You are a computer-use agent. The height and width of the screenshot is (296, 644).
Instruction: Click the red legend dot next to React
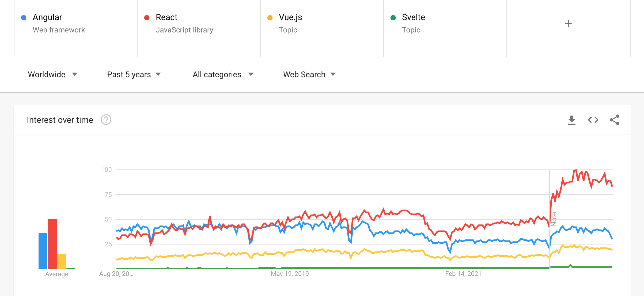tap(146, 17)
